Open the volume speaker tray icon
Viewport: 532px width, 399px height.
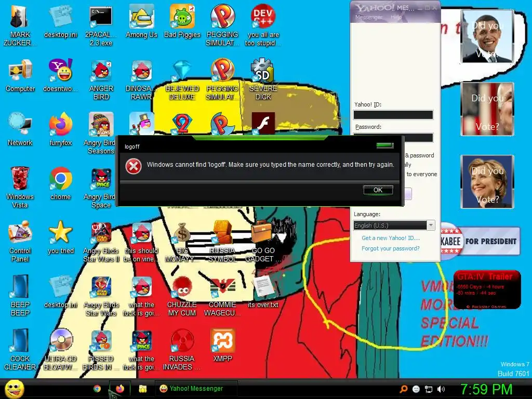point(441,389)
